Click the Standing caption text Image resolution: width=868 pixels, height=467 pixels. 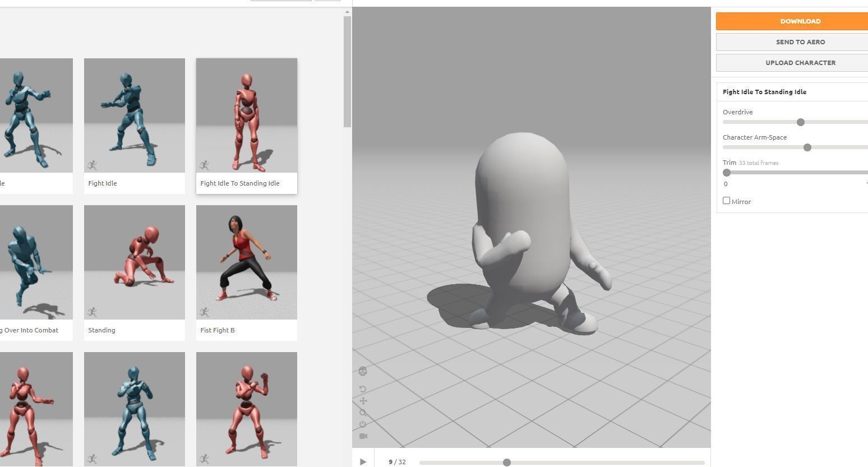(x=101, y=330)
